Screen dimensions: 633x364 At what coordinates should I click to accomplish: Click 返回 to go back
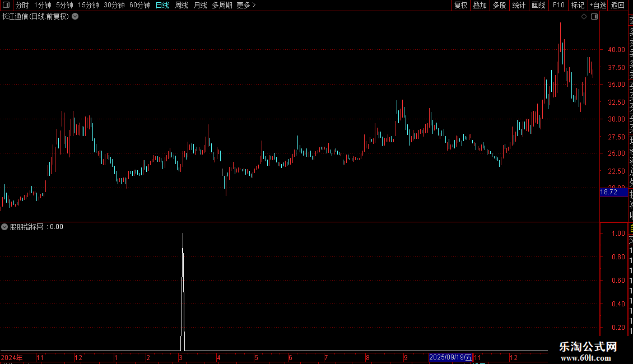click(x=618, y=5)
